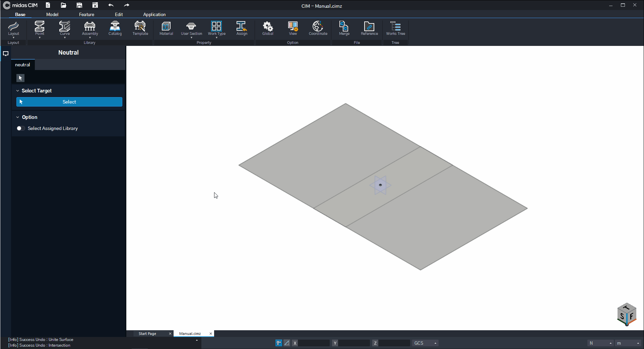Click the New file icon
This screenshot has width=644, height=349.
tap(48, 5)
